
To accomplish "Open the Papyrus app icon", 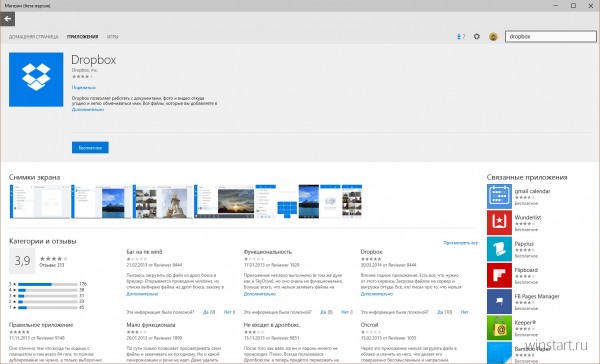I will (x=499, y=249).
